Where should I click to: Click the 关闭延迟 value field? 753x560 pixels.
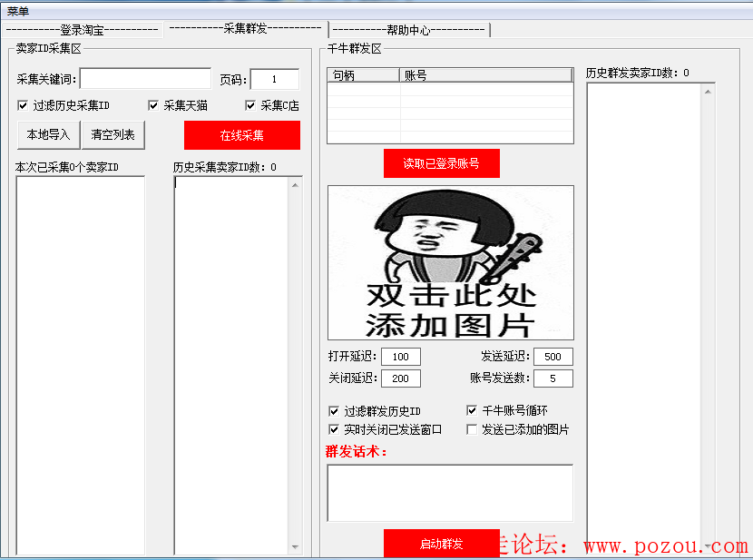[x=401, y=378]
